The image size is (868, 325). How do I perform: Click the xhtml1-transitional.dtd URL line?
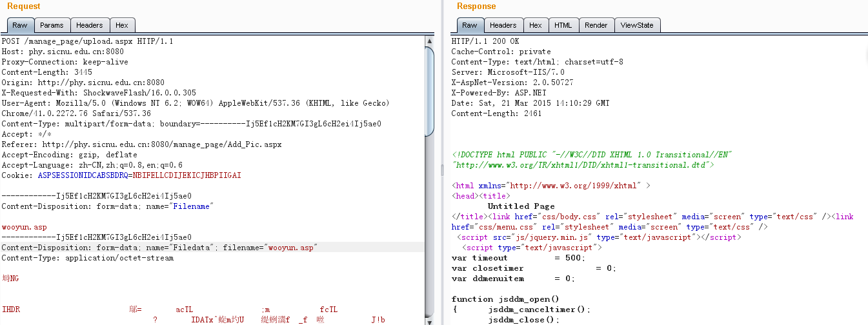pos(583,165)
